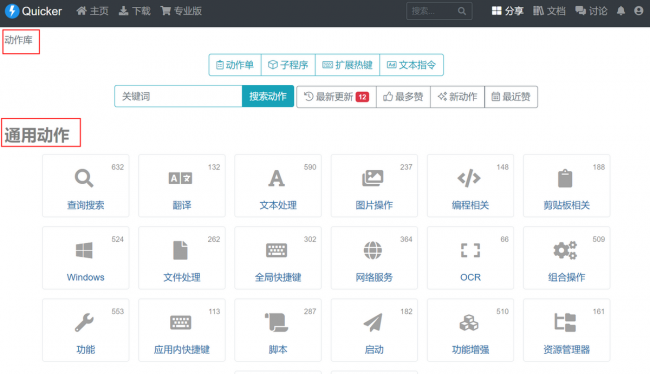Click the red 12 badge on 最新更新
The height and width of the screenshot is (374, 650).
coord(362,97)
